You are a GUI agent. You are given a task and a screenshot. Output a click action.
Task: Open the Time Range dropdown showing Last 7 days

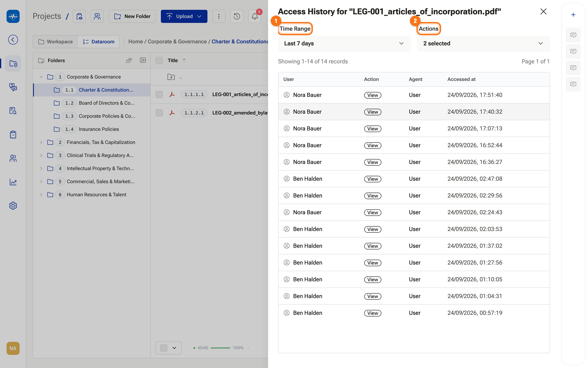(x=344, y=43)
